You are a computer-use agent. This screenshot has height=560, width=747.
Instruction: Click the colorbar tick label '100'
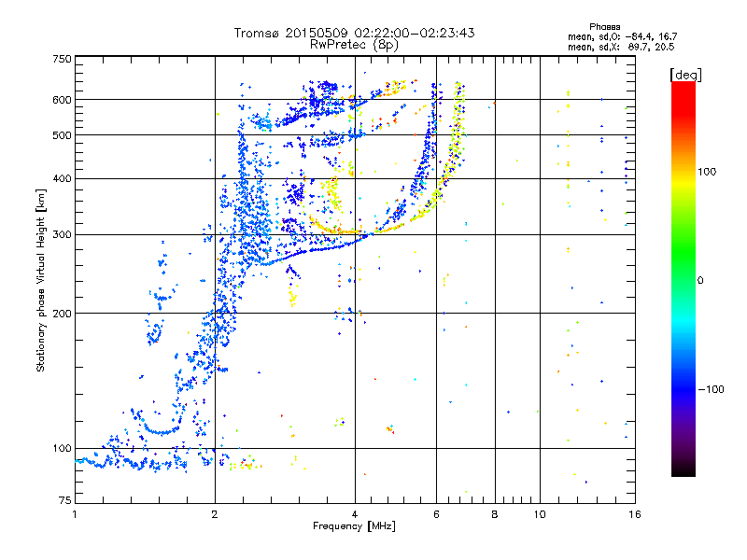(707, 172)
